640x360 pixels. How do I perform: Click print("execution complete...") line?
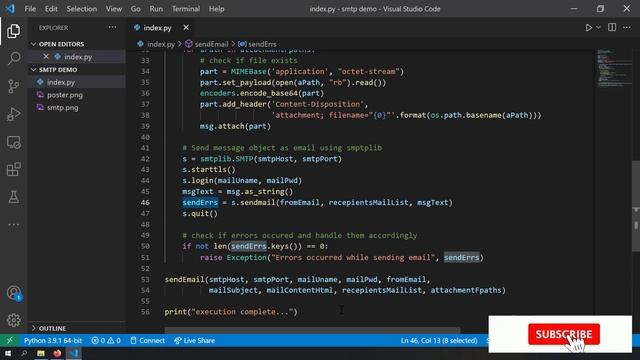[231, 312]
